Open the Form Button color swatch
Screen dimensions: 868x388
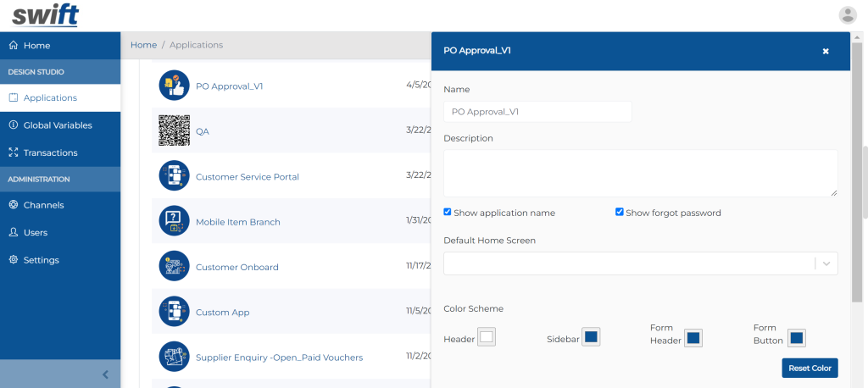click(x=796, y=337)
